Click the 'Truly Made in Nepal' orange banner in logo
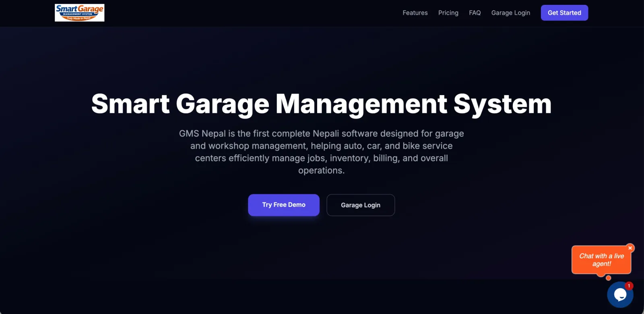This screenshot has height=314, width=644. [79, 18]
